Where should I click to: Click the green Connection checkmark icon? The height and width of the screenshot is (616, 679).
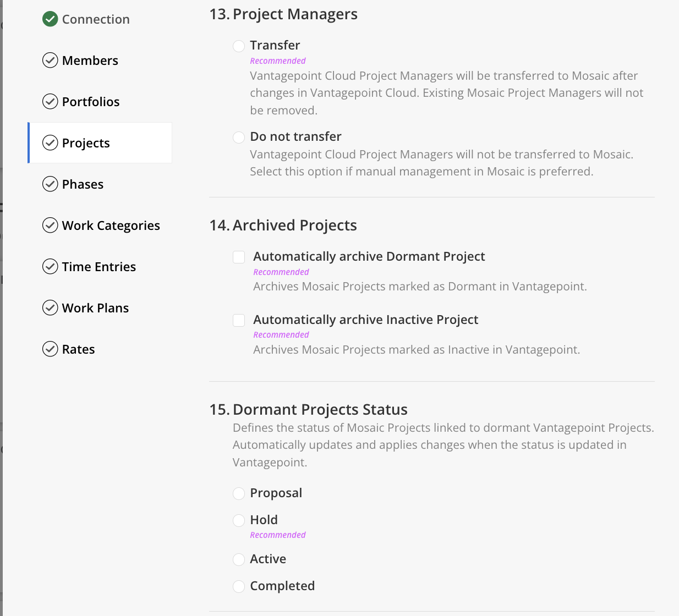tap(50, 19)
